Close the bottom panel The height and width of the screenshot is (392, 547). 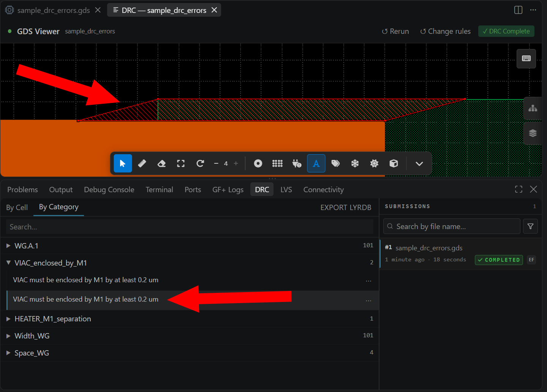click(533, 189)
